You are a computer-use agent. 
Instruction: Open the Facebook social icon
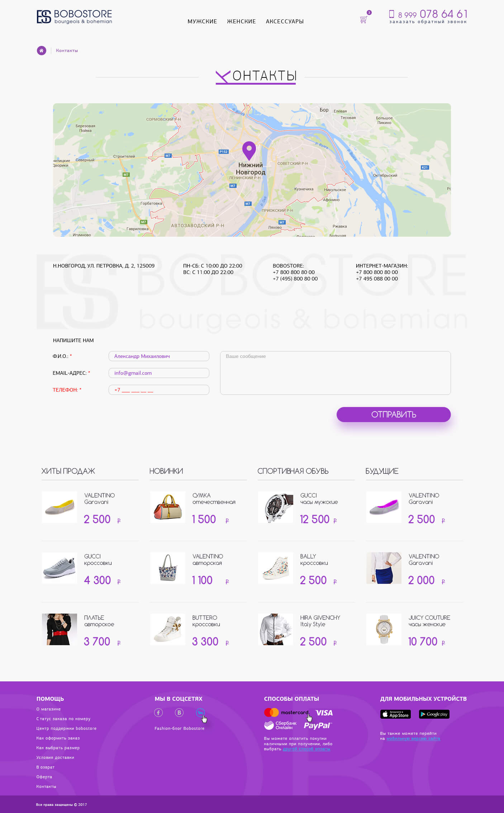[158, 713]
